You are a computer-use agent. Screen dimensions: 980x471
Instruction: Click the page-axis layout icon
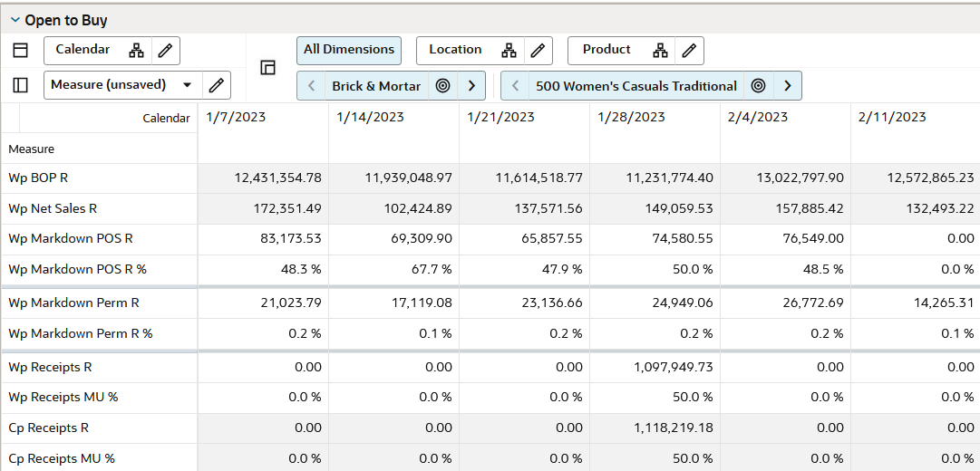click(267, 68)
